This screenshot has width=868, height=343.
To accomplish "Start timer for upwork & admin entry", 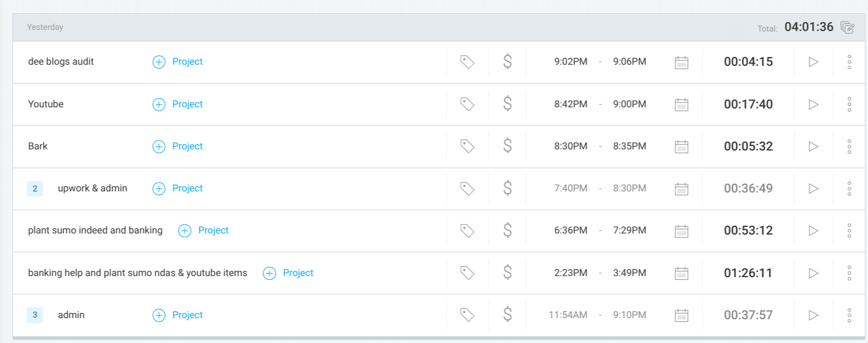I will click(813, 189).
